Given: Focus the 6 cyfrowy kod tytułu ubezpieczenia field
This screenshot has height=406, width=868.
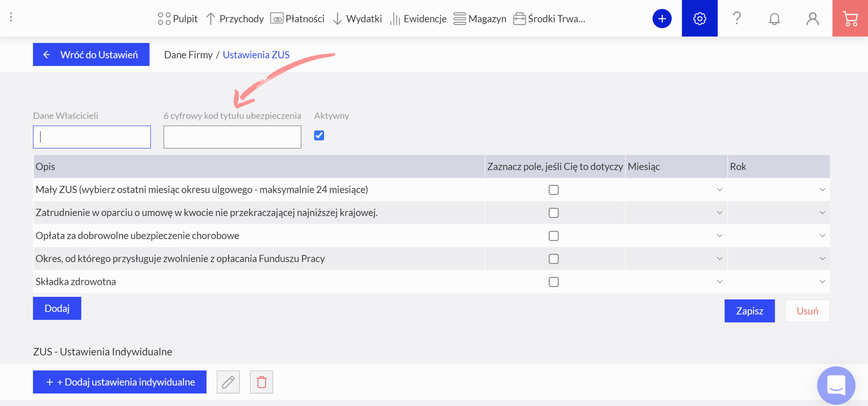Looking at the screenshot, I should (232, 137).
